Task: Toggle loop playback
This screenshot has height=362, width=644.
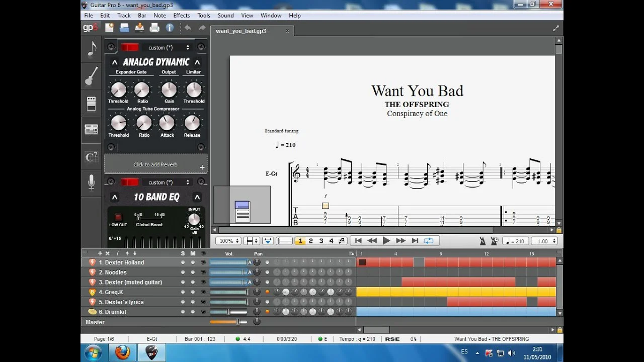Action: coord(429,241)
